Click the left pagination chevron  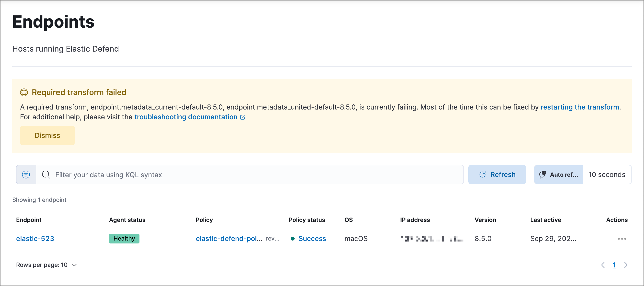pos(603,265)
